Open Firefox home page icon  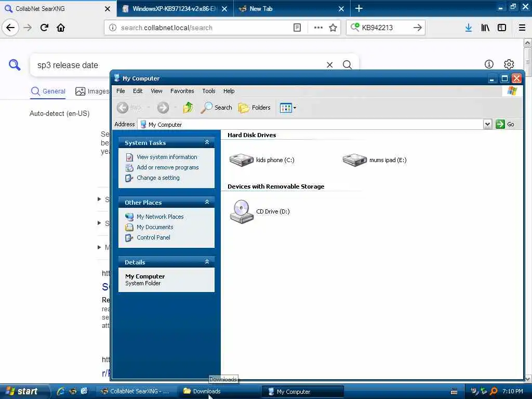61,28
